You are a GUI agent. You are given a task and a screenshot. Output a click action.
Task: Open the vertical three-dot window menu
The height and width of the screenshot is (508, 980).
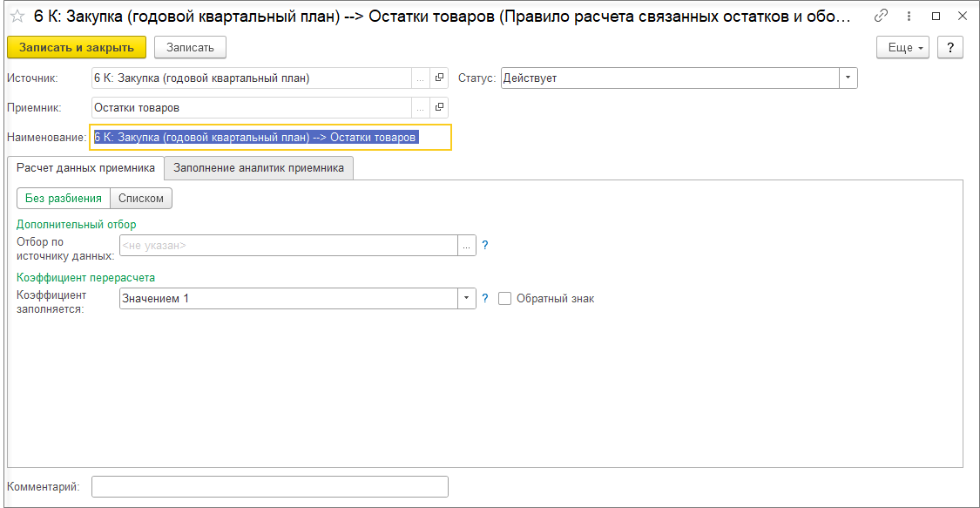pos(909,16)
